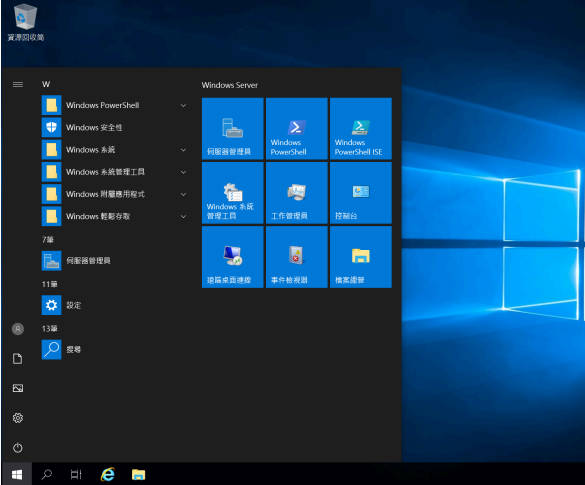Open Remote Desktop Connection tile

[x=233, y=257]
